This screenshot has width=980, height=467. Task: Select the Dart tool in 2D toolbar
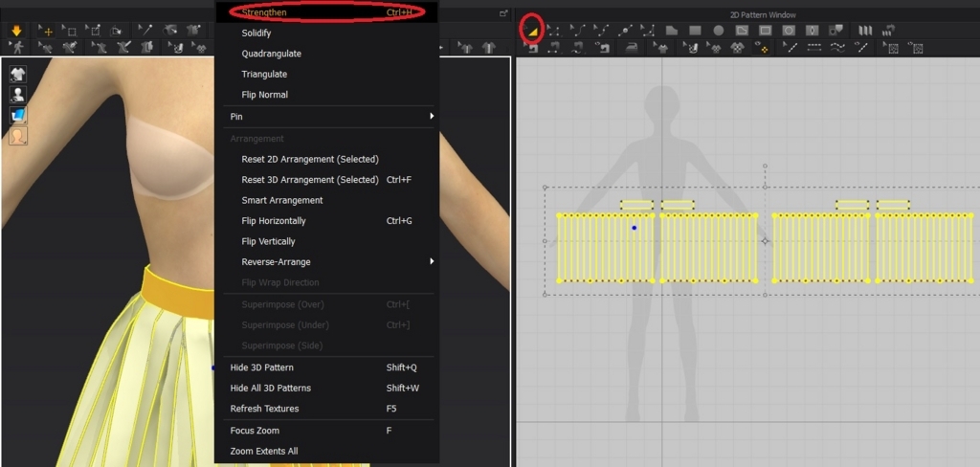coord(813,31)
